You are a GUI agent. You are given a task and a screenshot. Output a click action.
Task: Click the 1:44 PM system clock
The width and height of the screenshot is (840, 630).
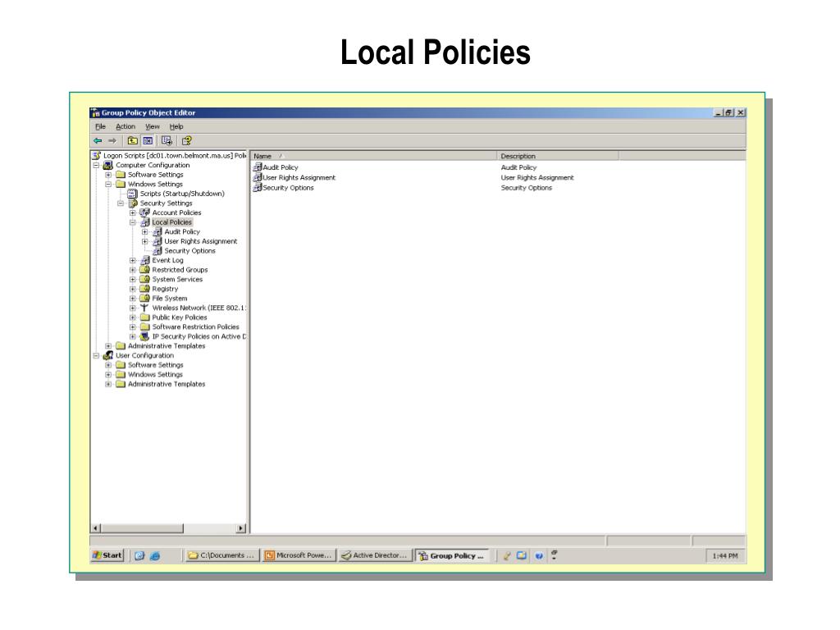coord(725,556)
